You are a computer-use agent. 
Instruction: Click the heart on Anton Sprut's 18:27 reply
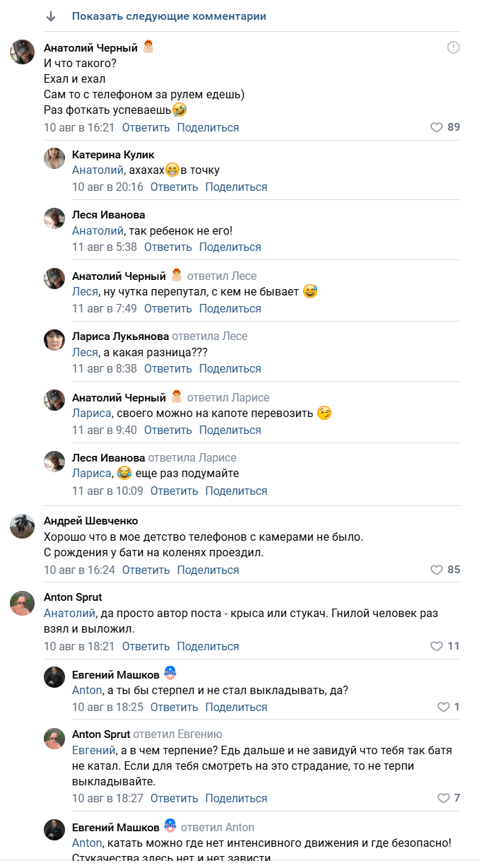tap(444, 798)
